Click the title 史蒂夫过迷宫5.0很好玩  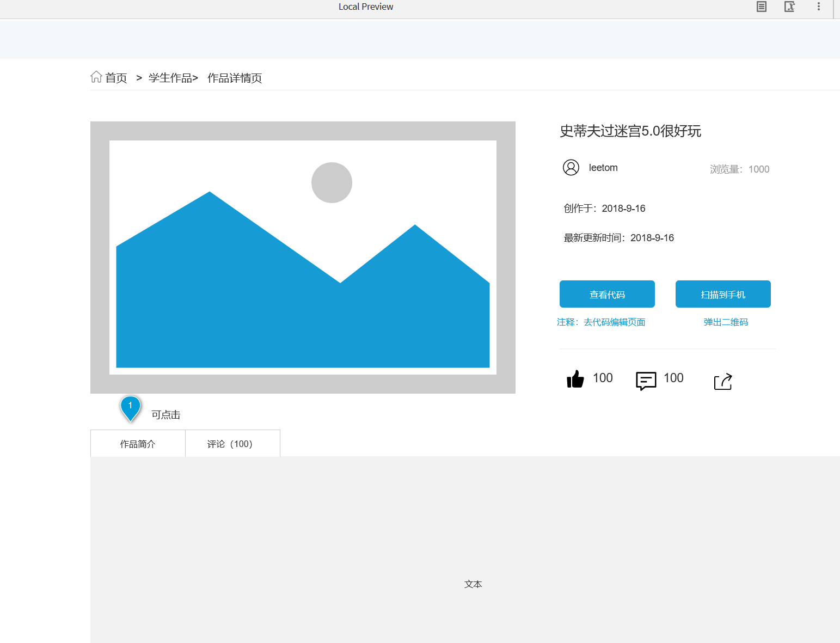630,131
